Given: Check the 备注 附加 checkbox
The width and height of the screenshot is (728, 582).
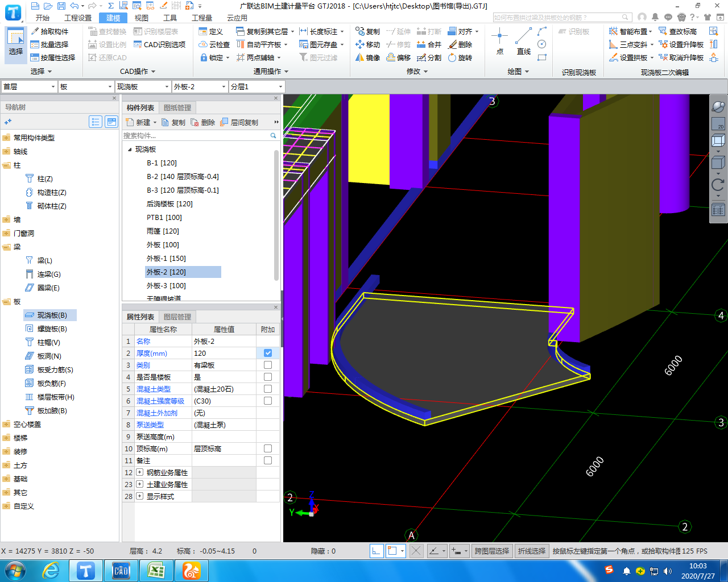Looking at the screenshot, I should tap(268, 460).
